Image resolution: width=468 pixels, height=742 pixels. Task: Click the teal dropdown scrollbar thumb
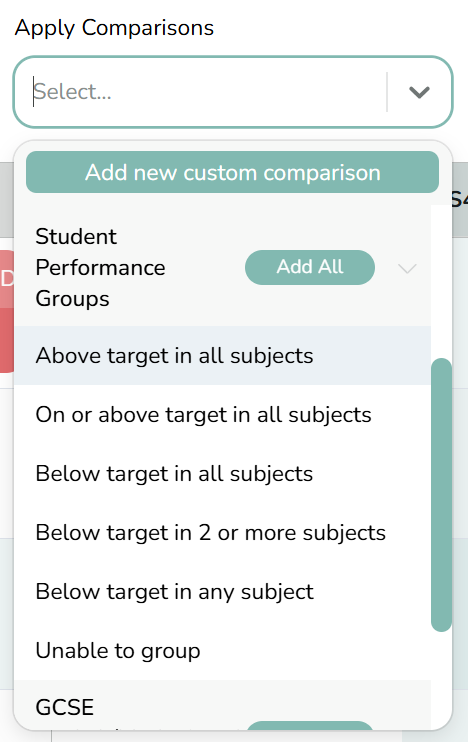pyautogui.click(x=441, y=495)
